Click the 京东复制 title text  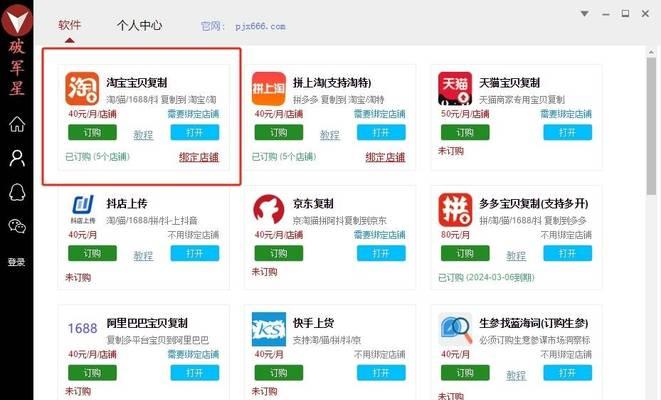pos(313,204)
